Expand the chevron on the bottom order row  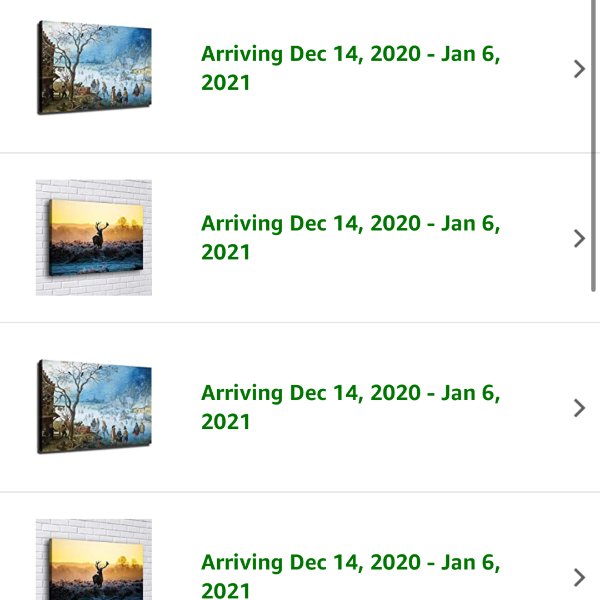[579, 578]
